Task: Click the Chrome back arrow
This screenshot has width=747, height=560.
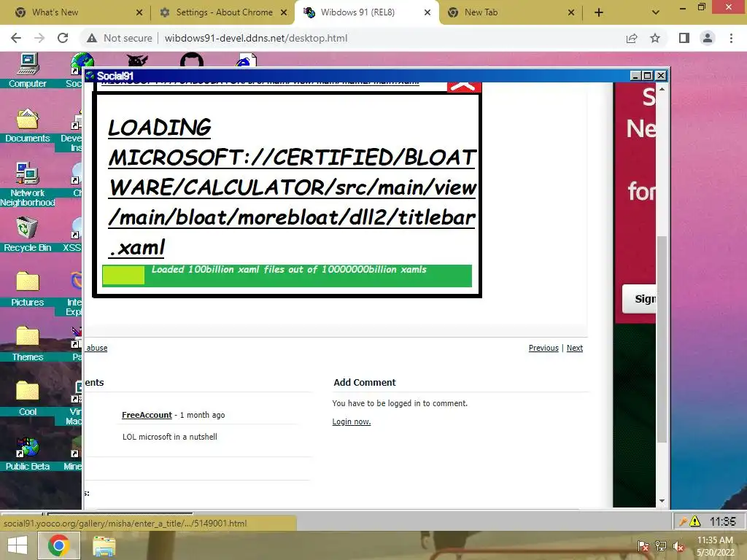Action: click(16, 38)
